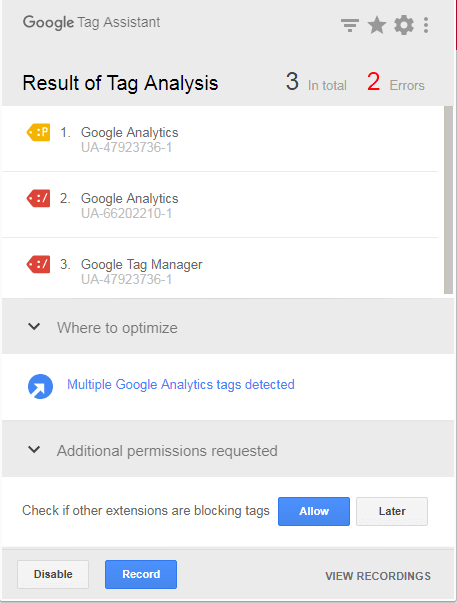Click the tag list vertical scrollbar
Image resolution: width=457 pixels, height=603 pixels.
[x=448, y=200]
